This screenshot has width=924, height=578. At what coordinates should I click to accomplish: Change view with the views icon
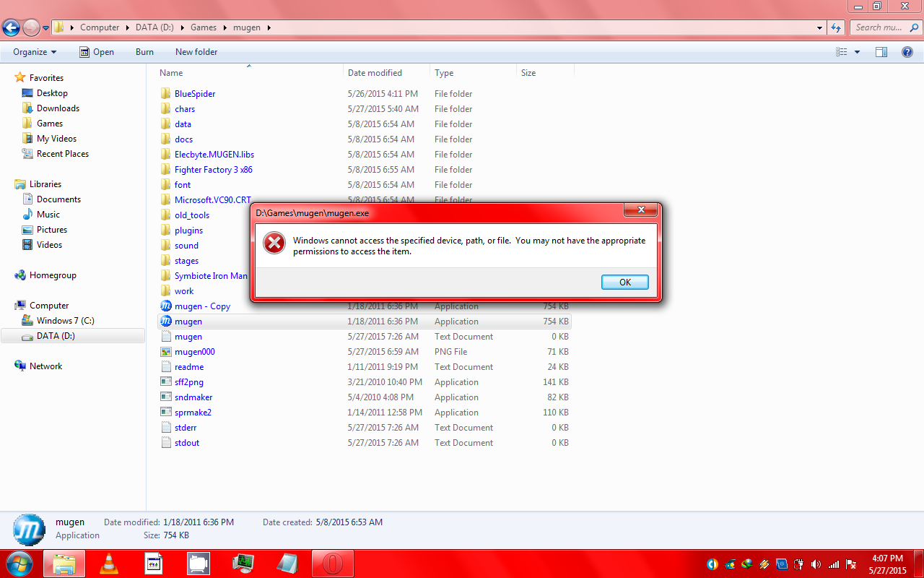[841, 52]
